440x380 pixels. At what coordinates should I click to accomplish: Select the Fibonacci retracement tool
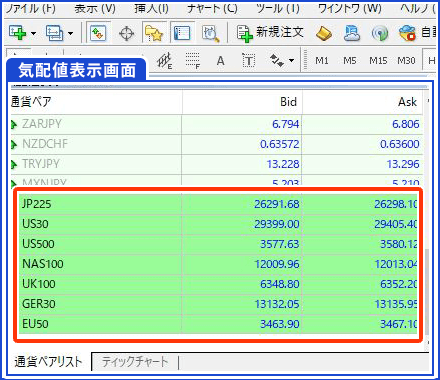pos(193,61)
